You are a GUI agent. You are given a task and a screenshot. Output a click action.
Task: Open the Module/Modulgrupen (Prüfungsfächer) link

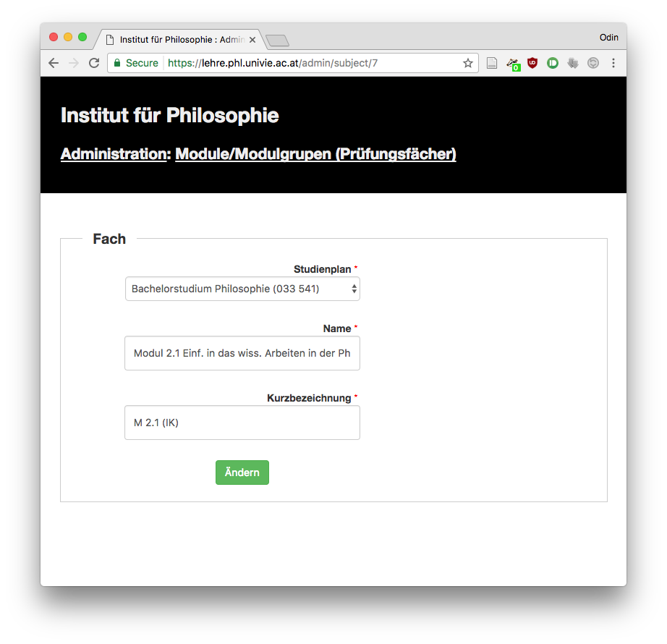[x=315, y=154]
